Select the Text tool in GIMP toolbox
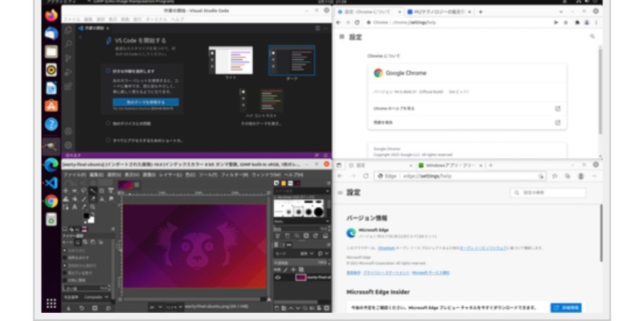The height and width of the screenshot is (321, 644). coord(74,207)
